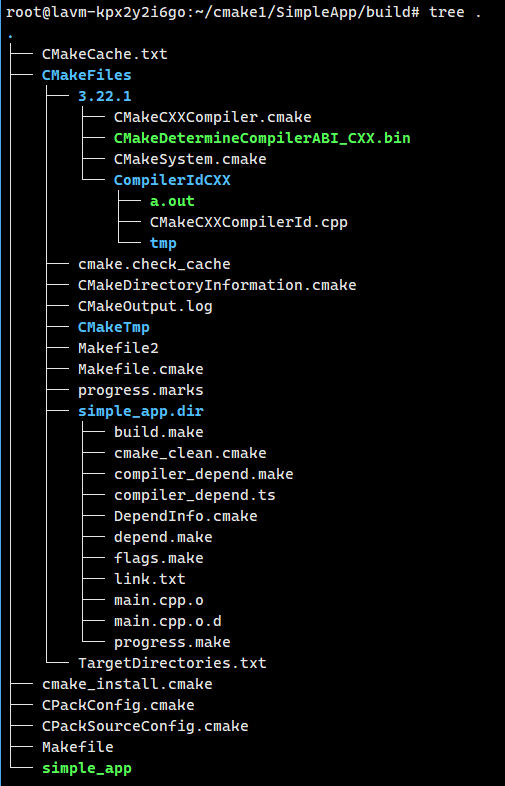This screenshot has height=786, width=505.
Task: Click the 3.22.1 directory entry
Action: click(x=105, y=96)
